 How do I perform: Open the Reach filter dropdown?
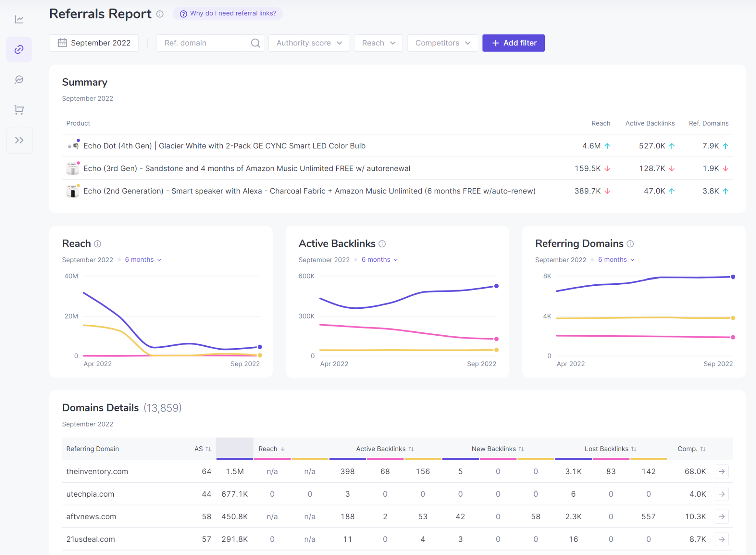tap(378, 43)
